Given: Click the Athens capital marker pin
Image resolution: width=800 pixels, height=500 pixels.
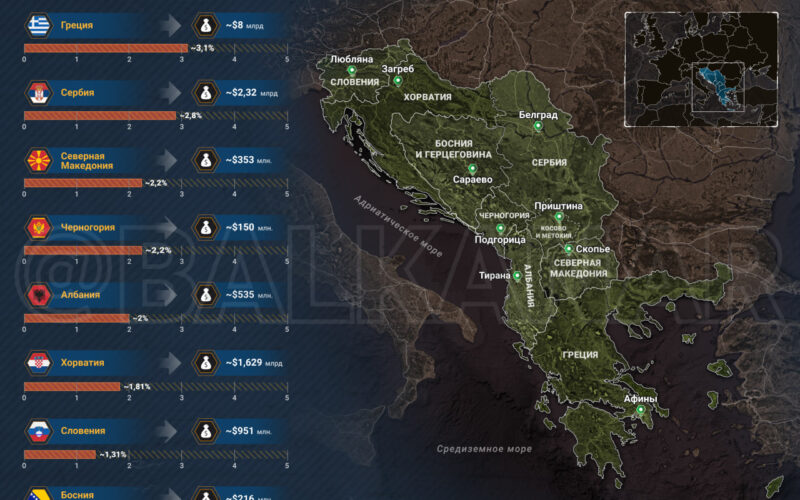Looking at the screenshot, I should [x=640, y=410].
